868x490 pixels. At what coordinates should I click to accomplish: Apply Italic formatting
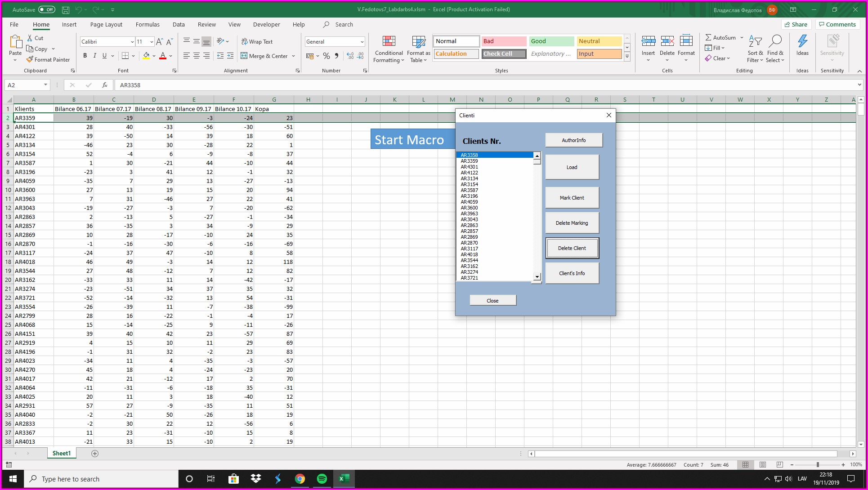94,56
